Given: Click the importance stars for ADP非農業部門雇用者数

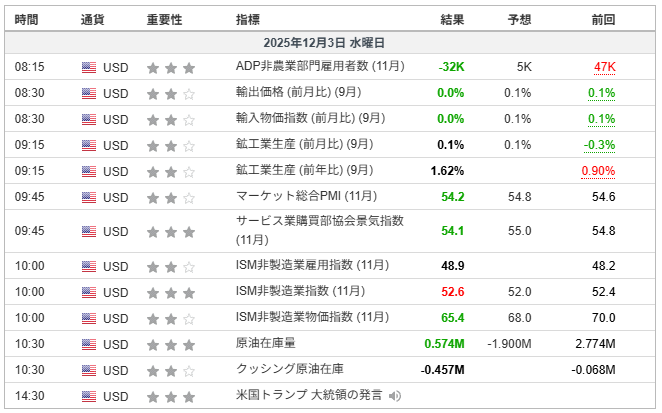Looking at the screenshot, I should coord(170,67).
